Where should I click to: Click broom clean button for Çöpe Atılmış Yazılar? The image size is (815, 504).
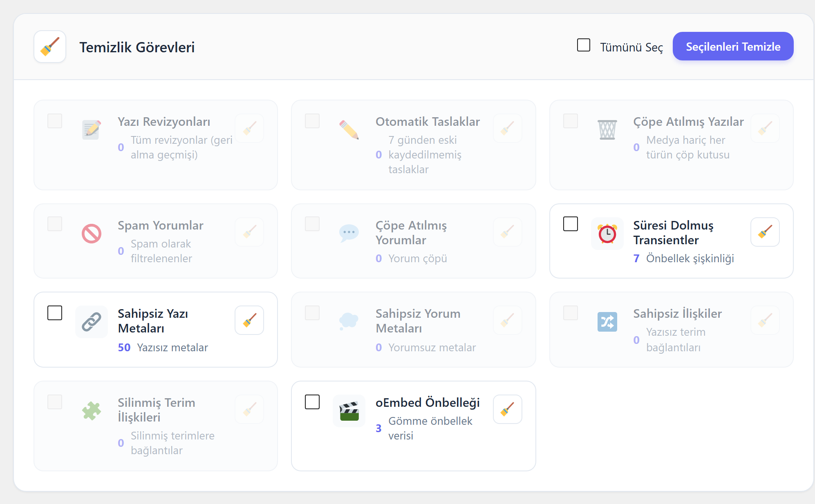click(765, 128)
